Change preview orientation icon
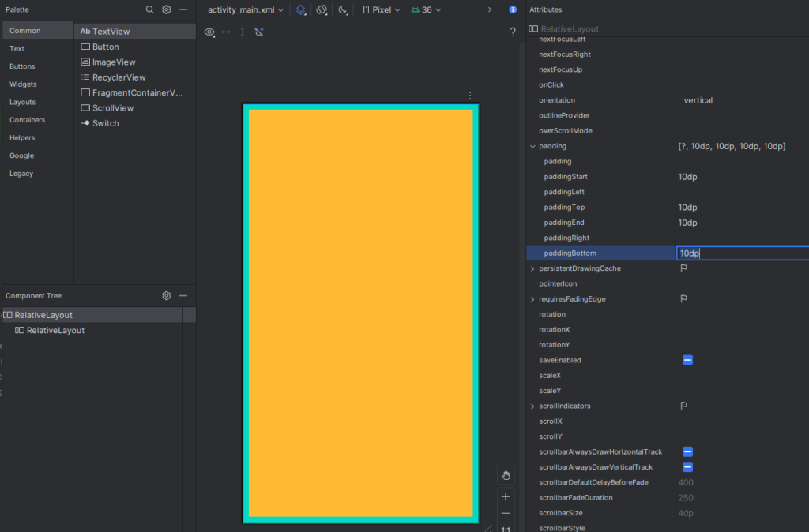This screenshot has height=532, width=809. 322,9
